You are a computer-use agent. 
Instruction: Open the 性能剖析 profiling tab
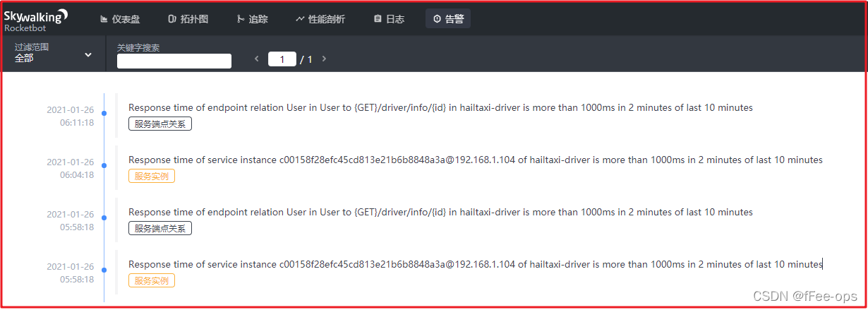click(320, 19)
